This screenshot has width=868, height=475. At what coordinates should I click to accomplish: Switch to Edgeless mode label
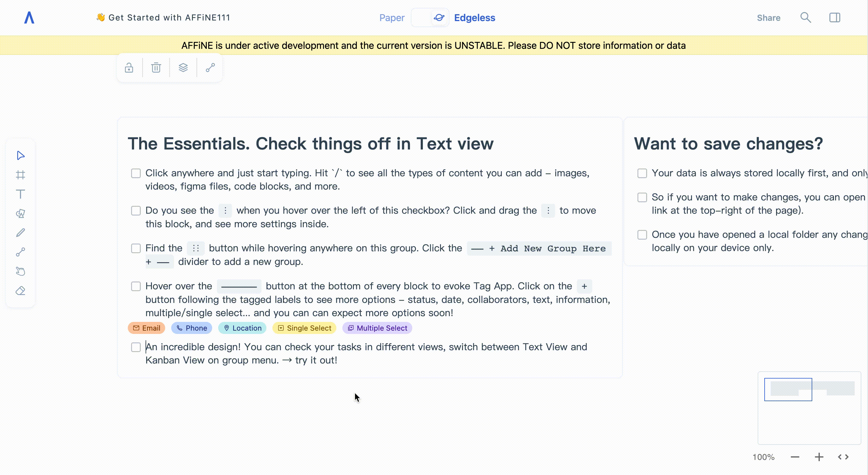coord(474,18)
